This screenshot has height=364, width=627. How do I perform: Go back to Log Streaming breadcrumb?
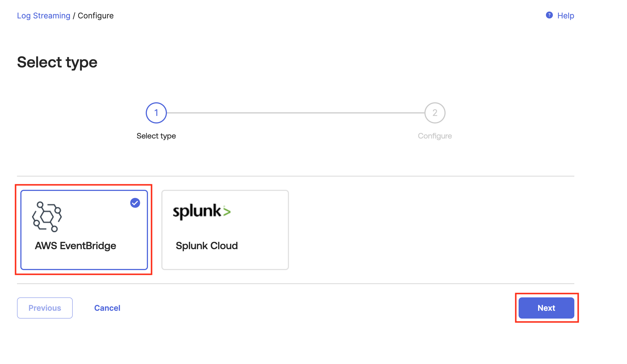point(44,16)
